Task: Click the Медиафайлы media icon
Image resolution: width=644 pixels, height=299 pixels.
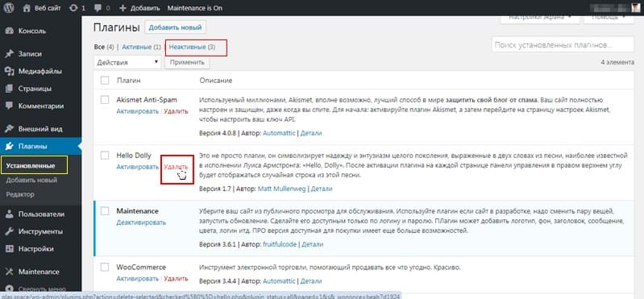Action: (x=10, y=72)
